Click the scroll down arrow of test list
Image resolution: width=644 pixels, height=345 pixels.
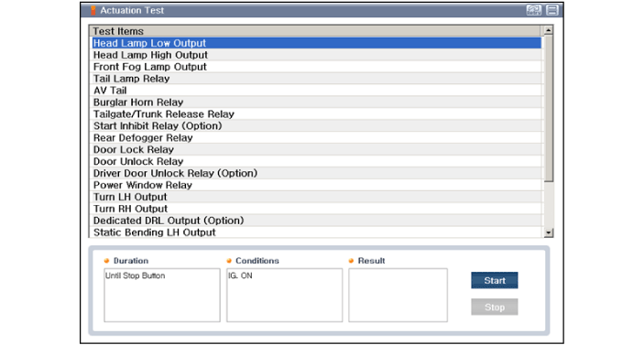tap(548, 232)
